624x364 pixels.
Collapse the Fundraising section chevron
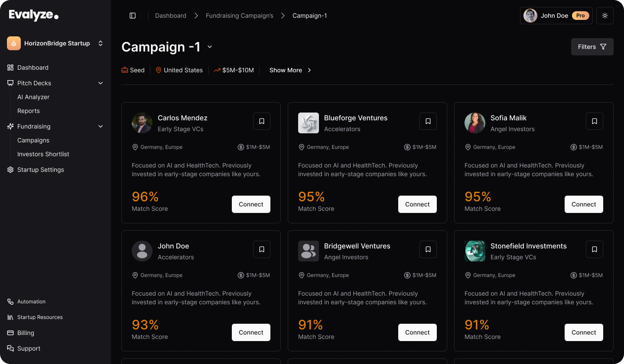pyautogui.click(x=101, y=126)
